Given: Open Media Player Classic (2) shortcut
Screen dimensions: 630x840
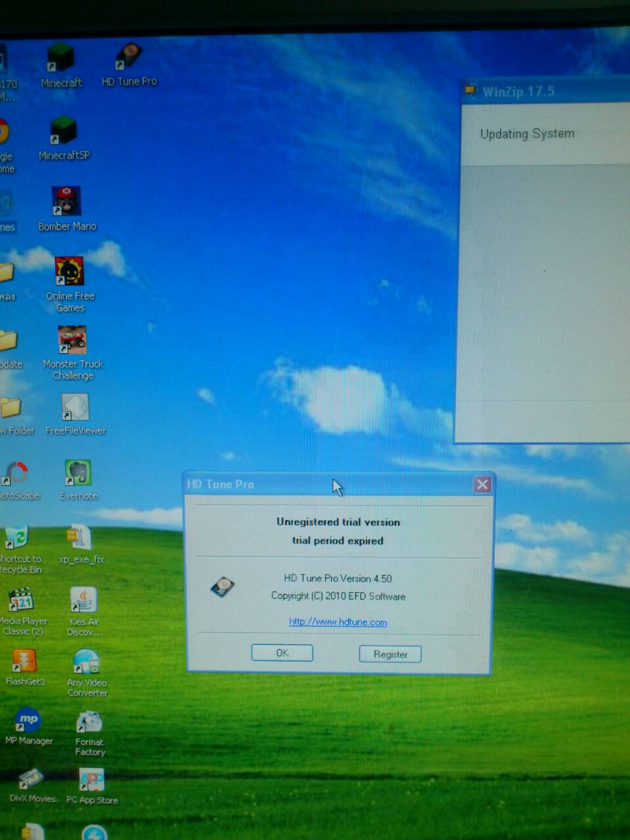Looking at the screenshot, I should [x=22, y=600].
